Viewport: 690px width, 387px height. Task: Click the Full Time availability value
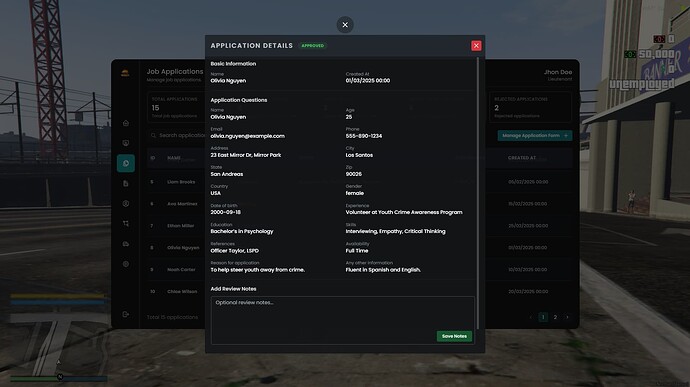click(x=357, y=251)
